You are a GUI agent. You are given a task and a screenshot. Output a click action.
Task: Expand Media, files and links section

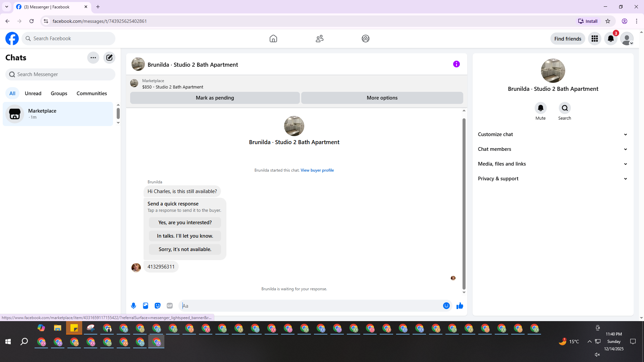point(552,164)
